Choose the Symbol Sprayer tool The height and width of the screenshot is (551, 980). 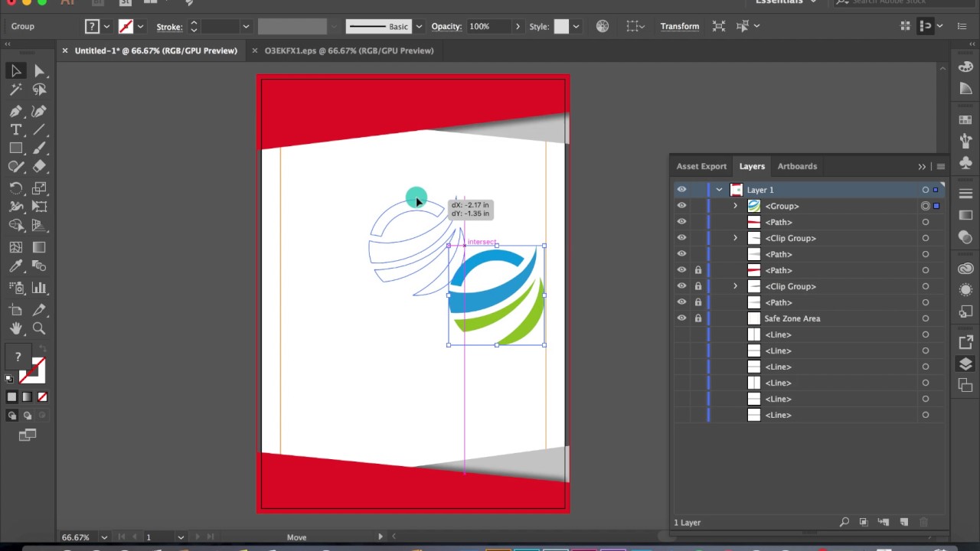pyautogui.click(x=16, y=288)
